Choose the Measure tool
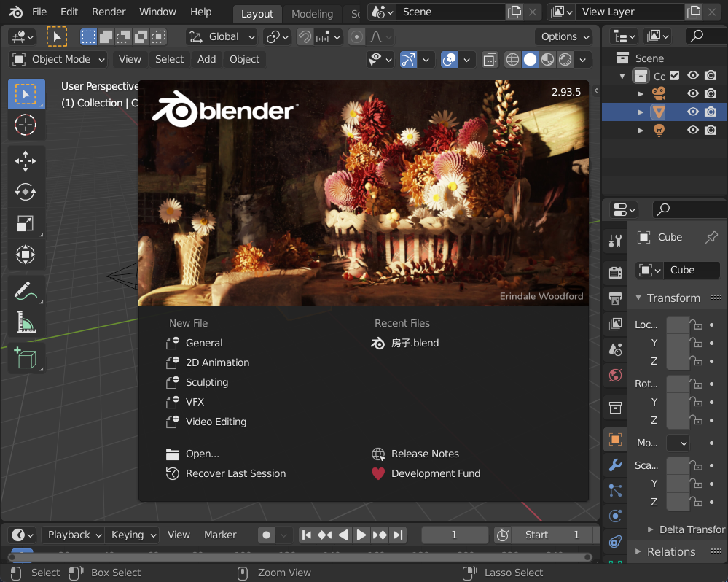Viewport: 728px width, 582px height. click(x=26, y=322)
